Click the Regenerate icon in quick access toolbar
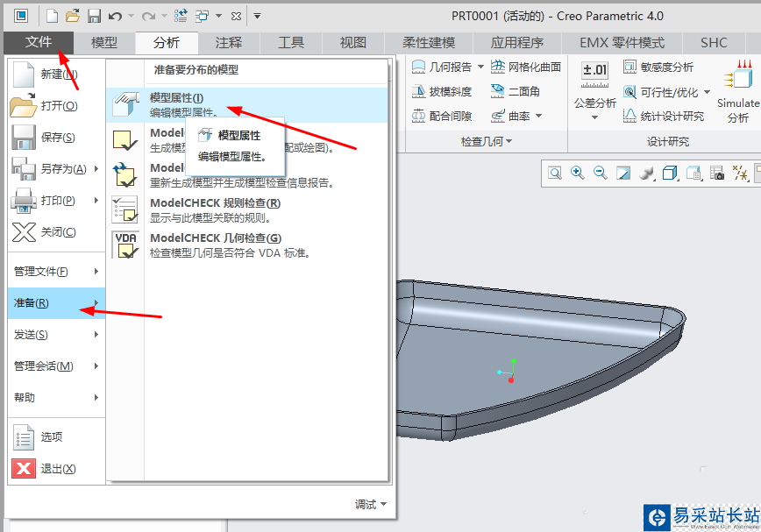Screen dimensions: 761x532 [181, 16]
